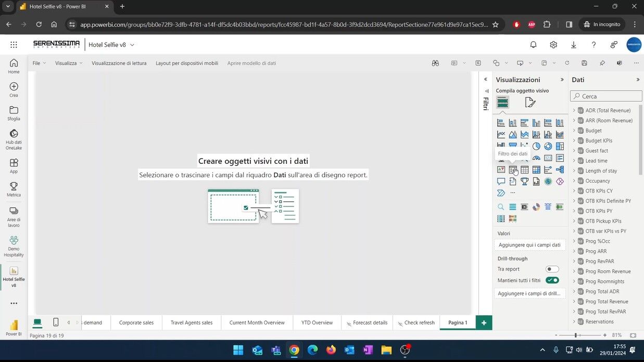Viewport: 644px width, 362px height.
Task: Select the Filtro dei dati slicer visual
Action: (x=513, y=170)
